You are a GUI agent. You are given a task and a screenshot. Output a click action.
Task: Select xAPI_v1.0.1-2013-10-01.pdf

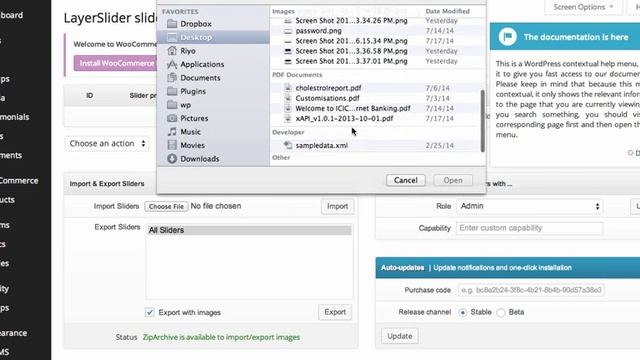click(344, 118)
